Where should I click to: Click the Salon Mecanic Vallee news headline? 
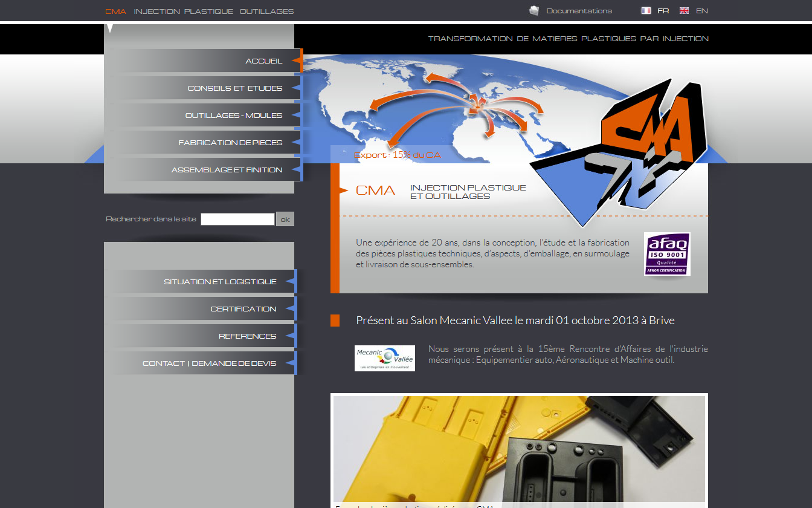(x=515, y=321)
